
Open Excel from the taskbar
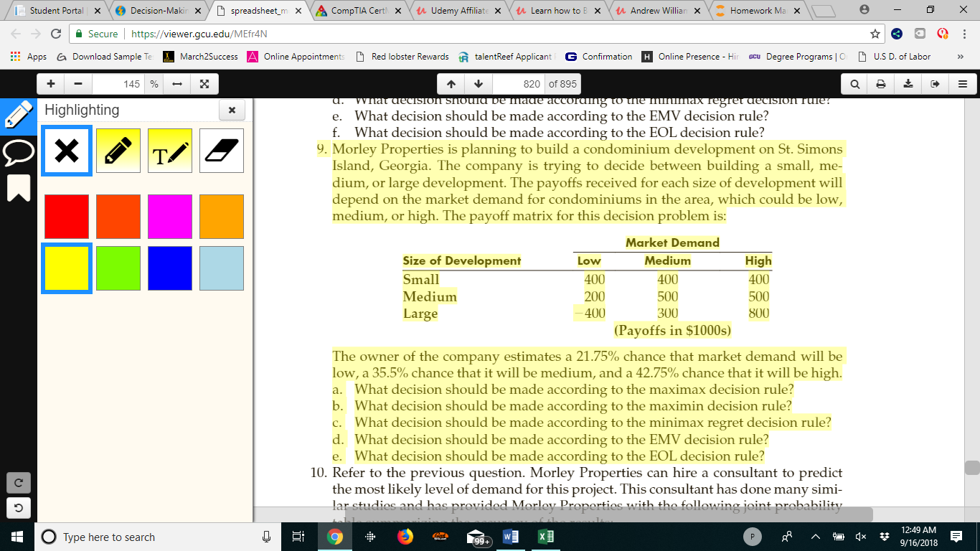coord(546,537)
